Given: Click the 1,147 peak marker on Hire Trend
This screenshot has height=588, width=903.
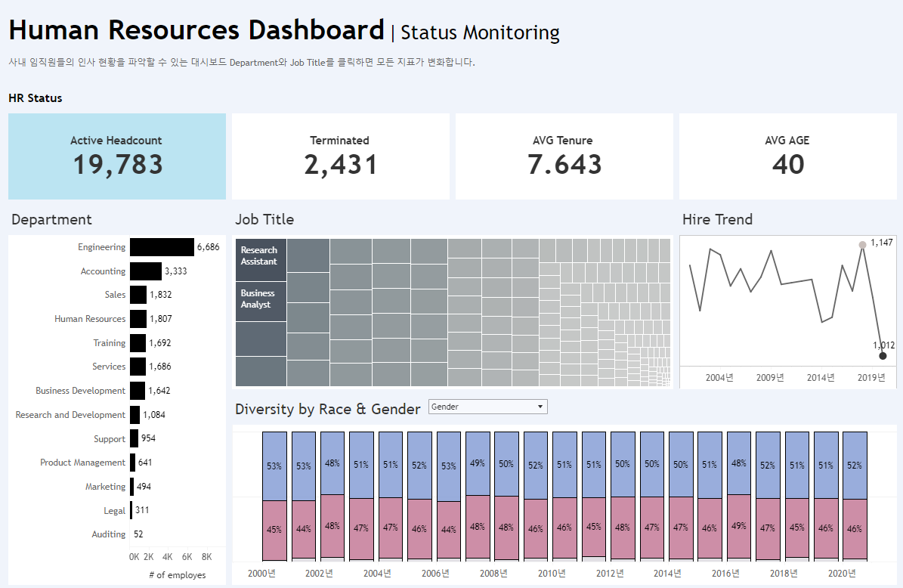Looking at the screenshot, I should coord(862,244).
